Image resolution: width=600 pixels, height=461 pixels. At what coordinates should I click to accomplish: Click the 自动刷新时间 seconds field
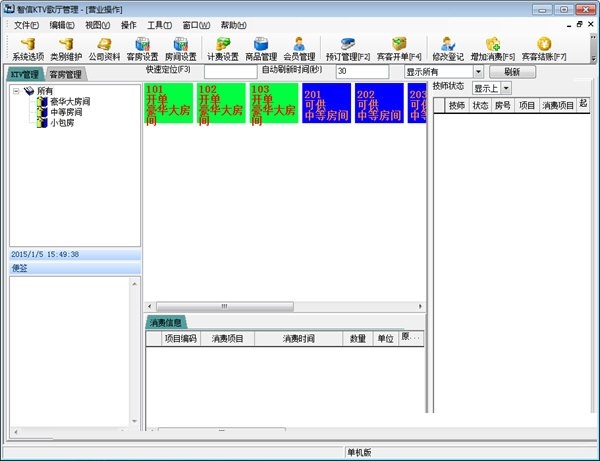click(x=362, y=72)
